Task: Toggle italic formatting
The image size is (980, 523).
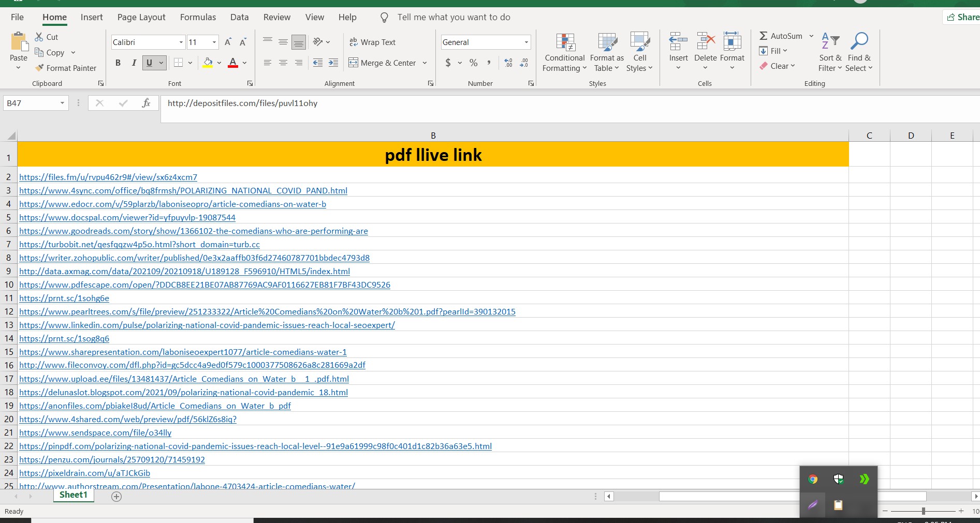Action: point(134,63)
